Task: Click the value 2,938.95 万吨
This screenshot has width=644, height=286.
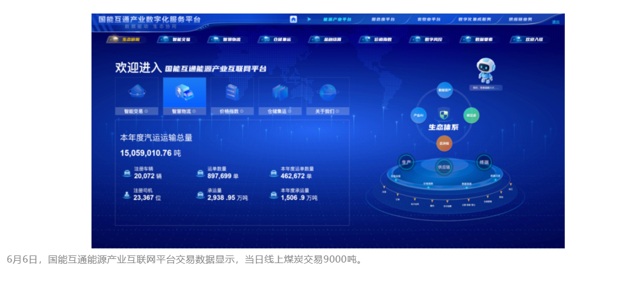Action: [x=228, y=198]
